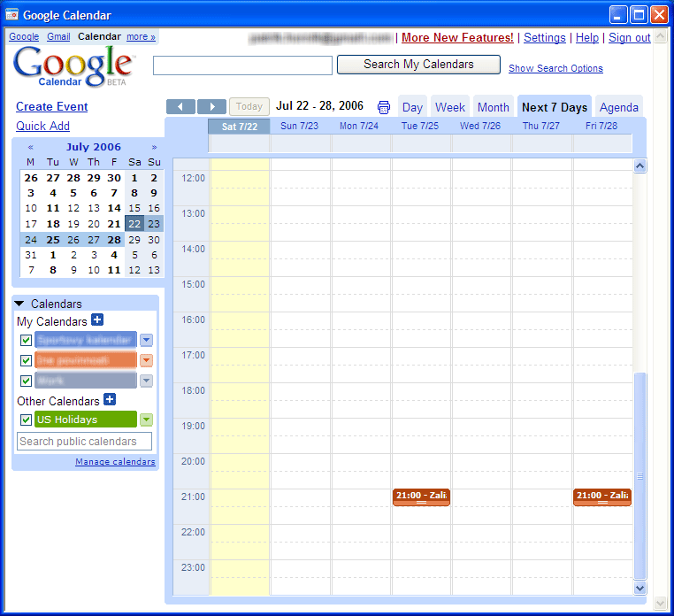Click the Today button

[249, 106]
